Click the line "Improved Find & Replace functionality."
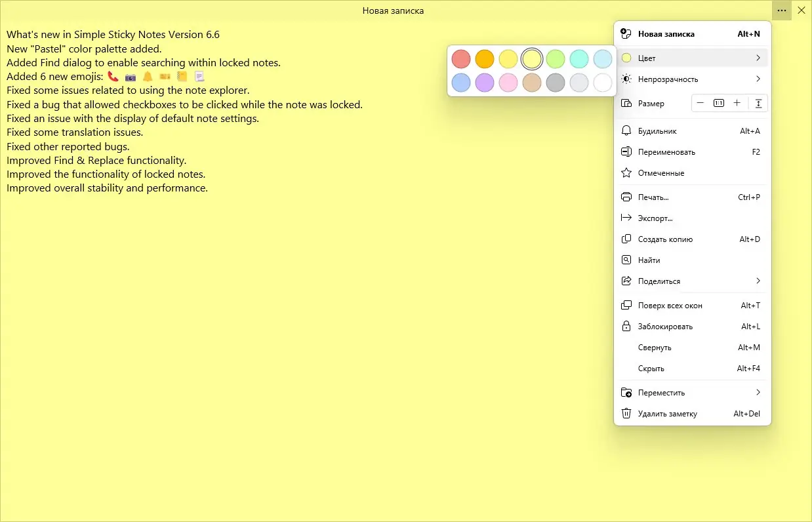Screen dimensions: 812x522 (x=96, y=161)
